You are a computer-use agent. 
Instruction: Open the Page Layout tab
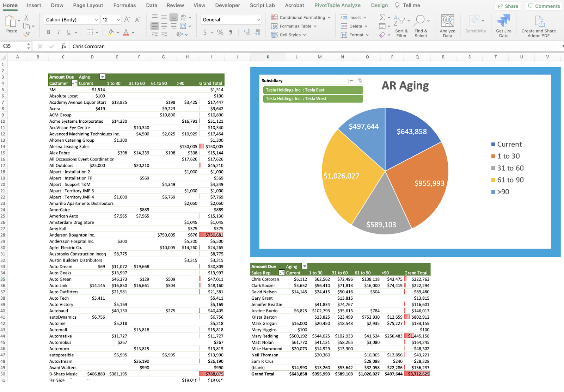[88, 5]
